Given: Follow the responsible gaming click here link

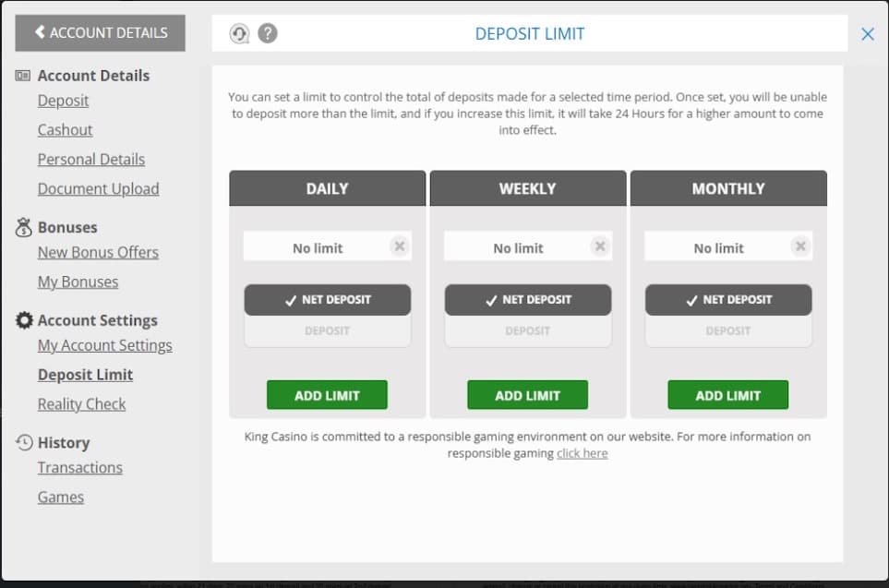Looking at the screenshot, I should click(x=583, y=453).
